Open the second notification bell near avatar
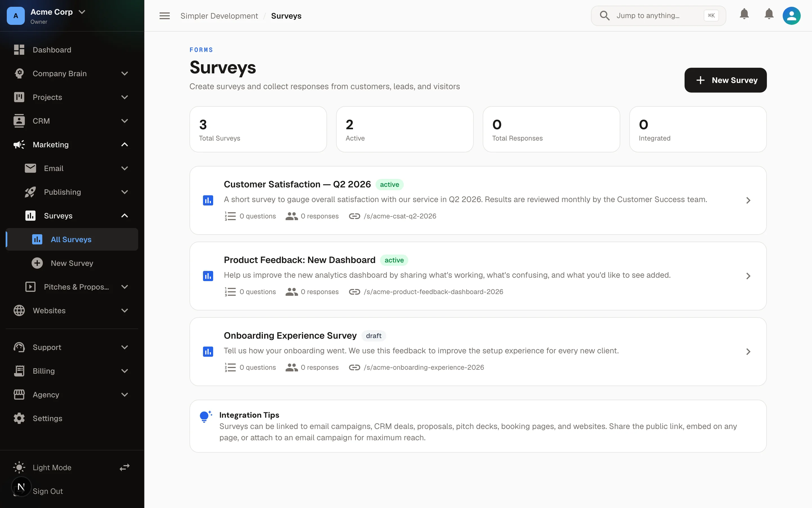Image resolution: width=812 pixels, height=508 pixels. [x=769, y=14]
